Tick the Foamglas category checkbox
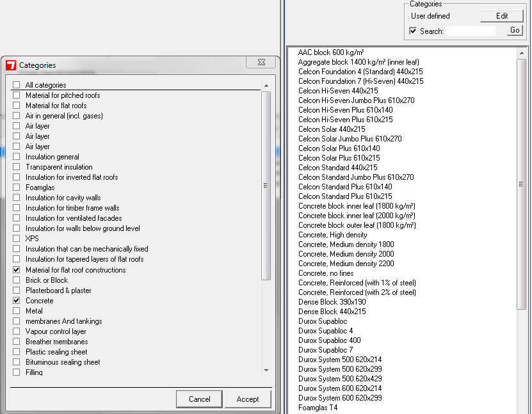The image size is (532, 414). pyautogui.click(x=16, y=187)
